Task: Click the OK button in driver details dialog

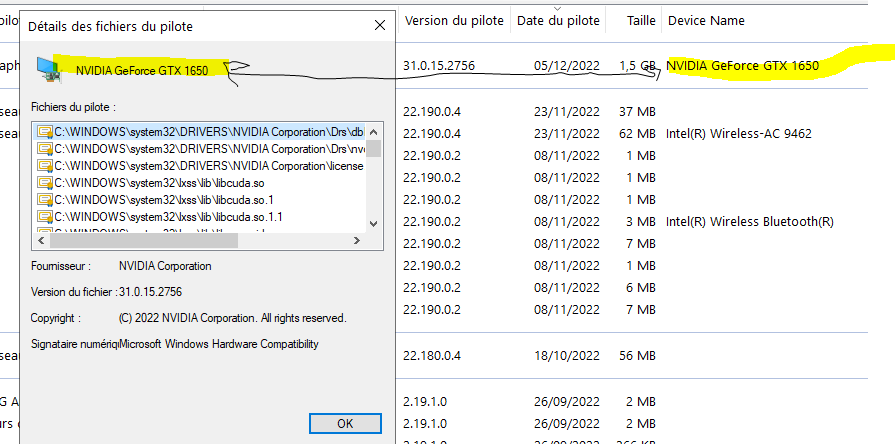Action: 345,423
